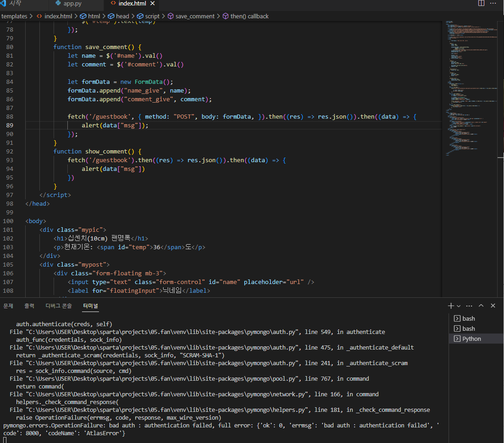Close the terminal panel
The width and height of the screenshot is (504, 443).
click(493, 306)
